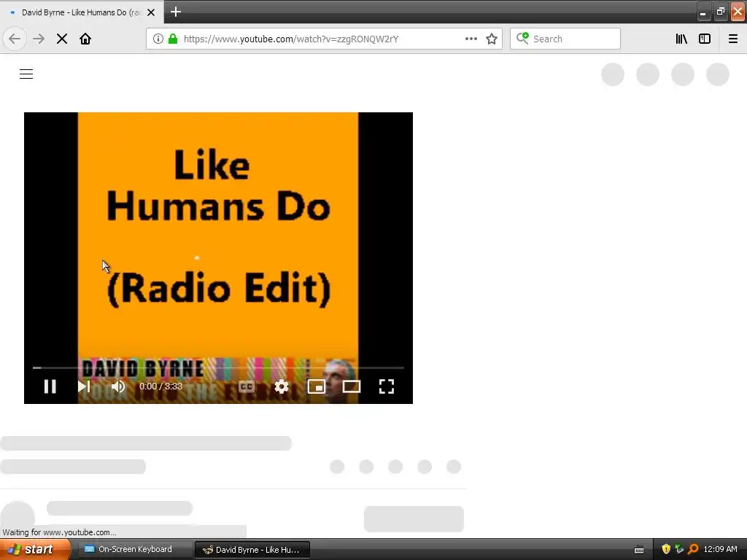Close the David Byrne tab

point(151,12)
